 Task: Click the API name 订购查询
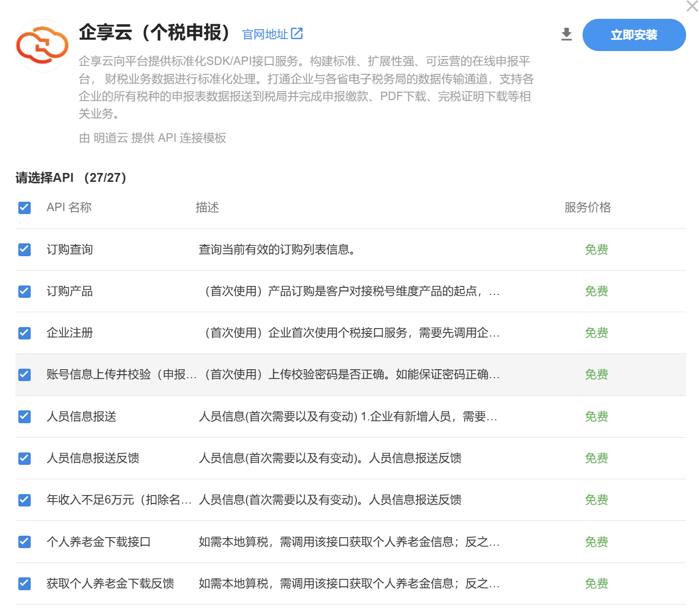(x=70, y=249)
